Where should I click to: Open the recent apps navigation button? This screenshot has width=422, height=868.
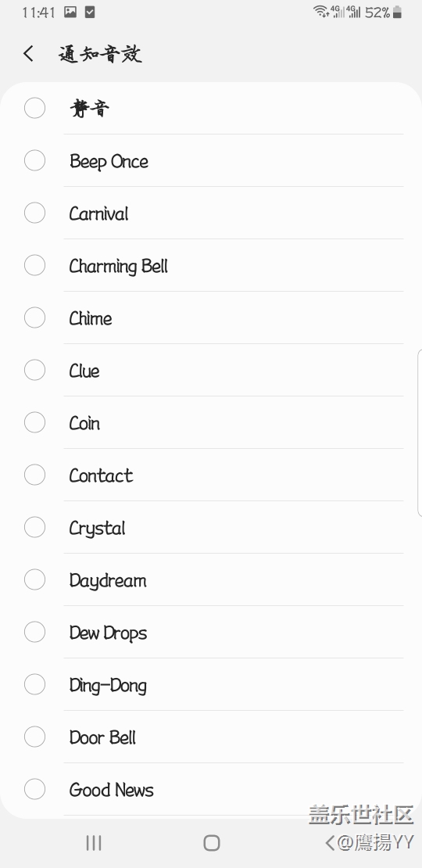coord(94,842)
